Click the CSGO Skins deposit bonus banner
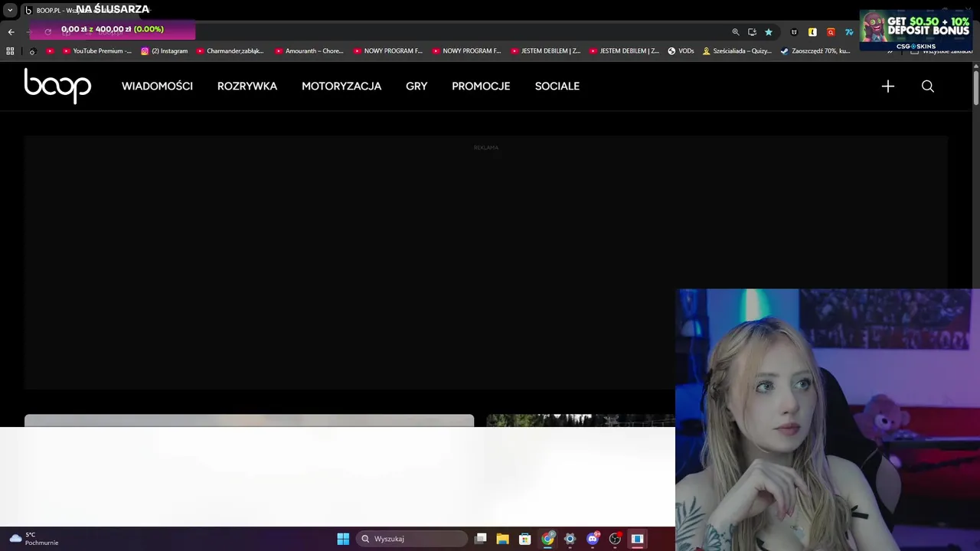This screenshot has height=551, width=980. coord(916,30)
